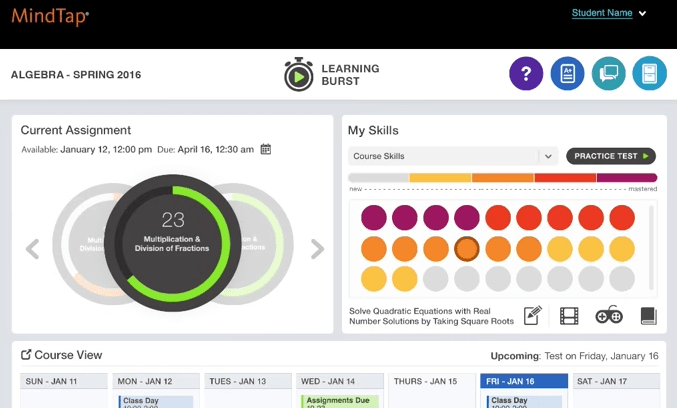Click the MindTap logo
This screenshot has width=677, height=408.
tap(50, 17)
